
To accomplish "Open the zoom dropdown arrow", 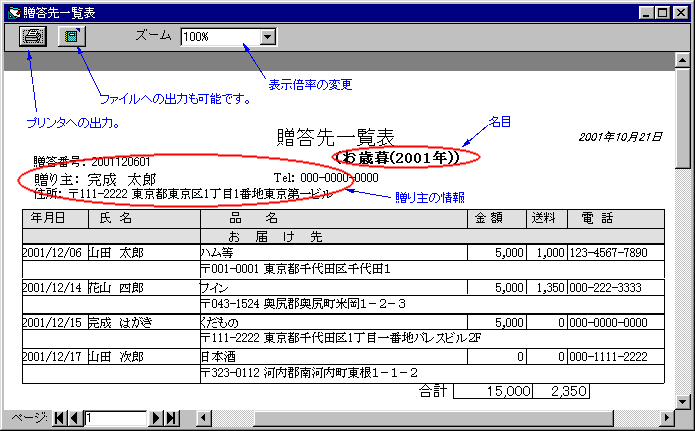I will pos(267,37).
